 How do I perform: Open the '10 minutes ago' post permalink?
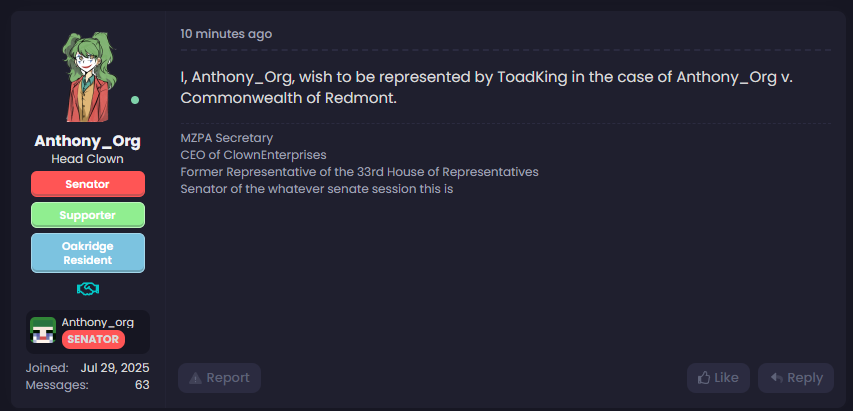click(x=226, y=34)
